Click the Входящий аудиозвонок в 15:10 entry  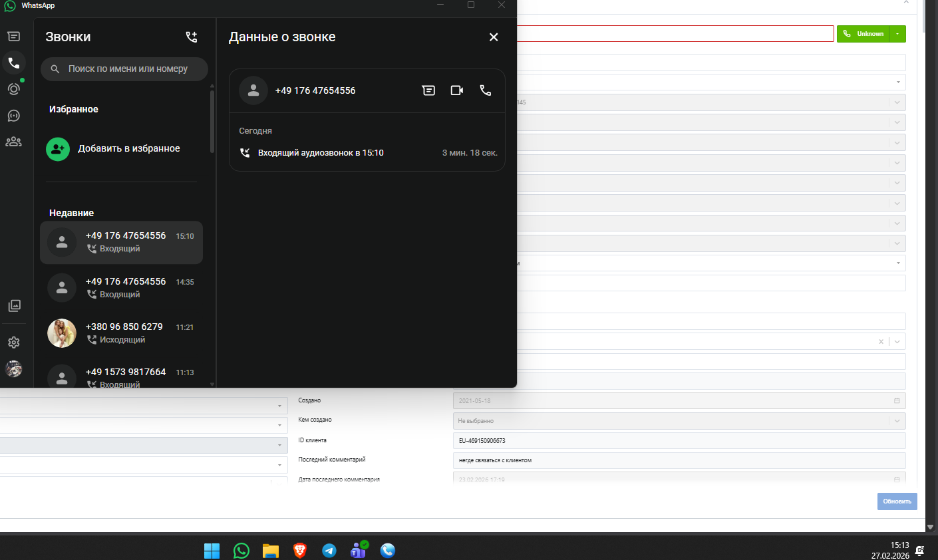pyautogui.click(x=368, y=153)
